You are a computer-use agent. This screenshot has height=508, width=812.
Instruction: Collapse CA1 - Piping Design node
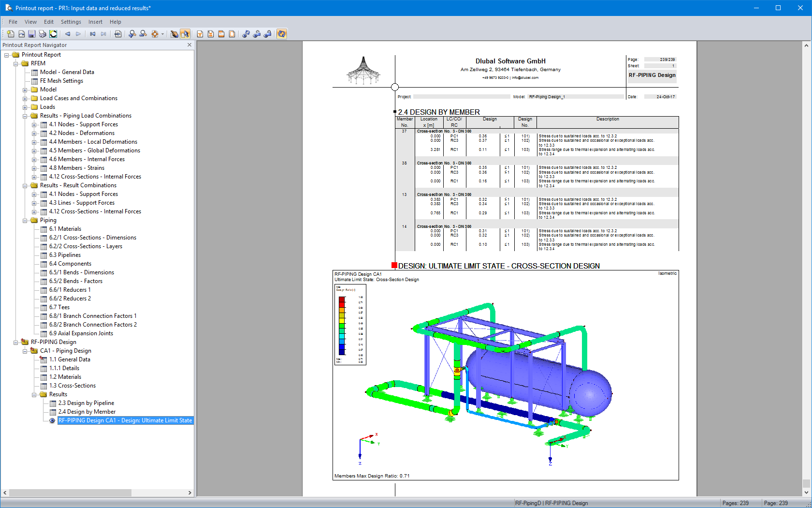tap(25, 351)
